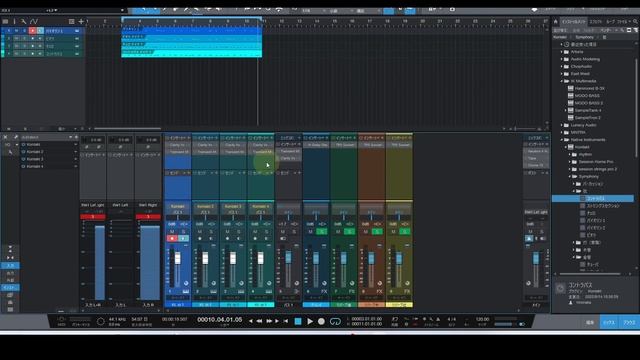Screen dimensions: 640x360
Task: Click the Record button in transport
Action: click(x=321, y=322)
